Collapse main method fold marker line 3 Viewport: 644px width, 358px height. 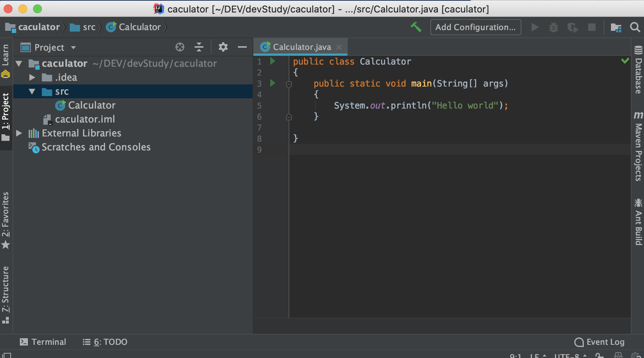point(289,84)
